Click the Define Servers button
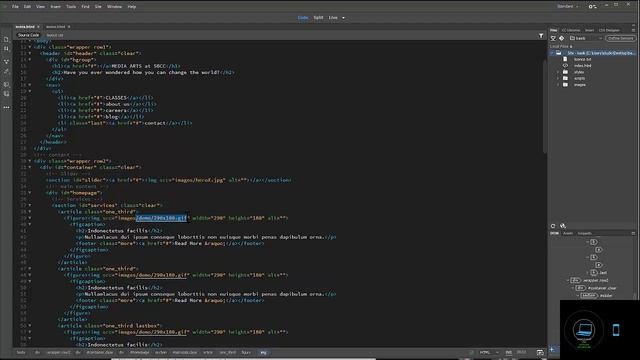The image size is (640, 360). pyautogui.click(x=620, y=38)
